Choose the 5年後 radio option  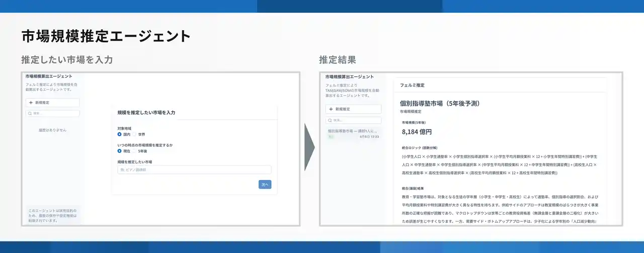point(134,150)
